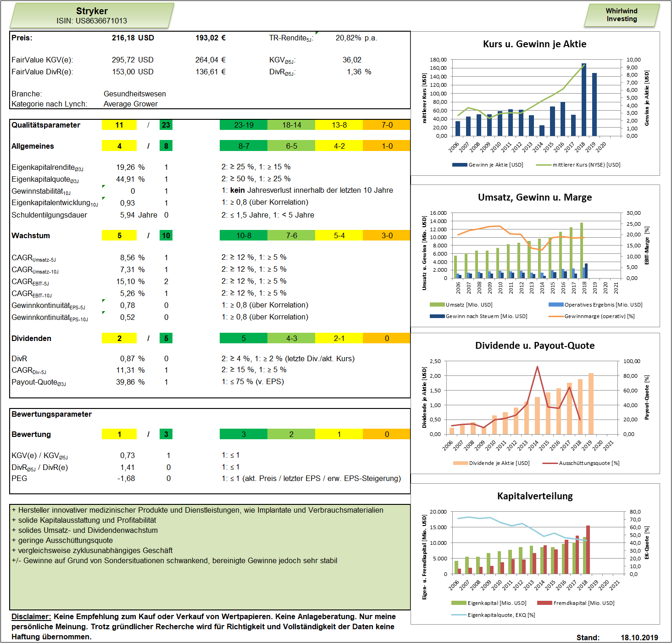Click the green Bewertung maximum 3
The image size is (672, 643).
(x=166, y=434)
